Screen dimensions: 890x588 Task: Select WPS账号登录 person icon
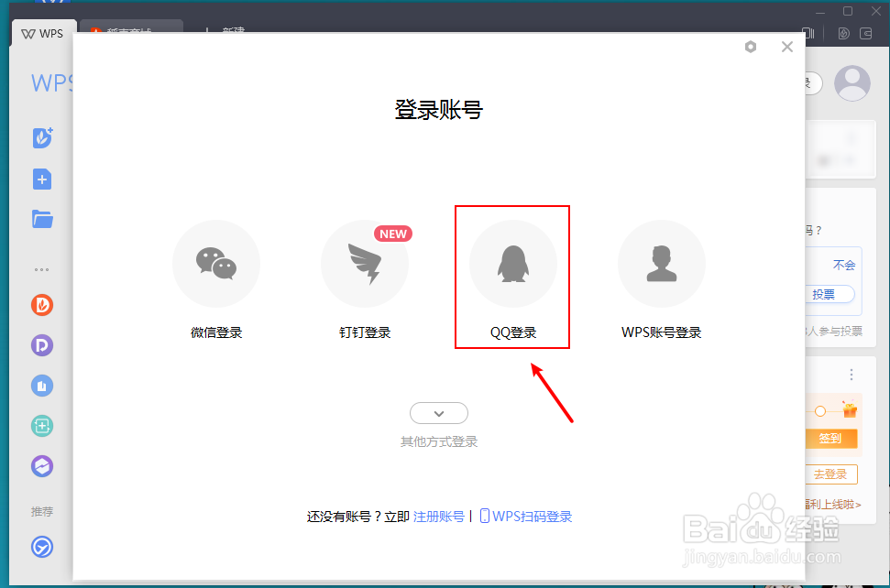point(661,264)
